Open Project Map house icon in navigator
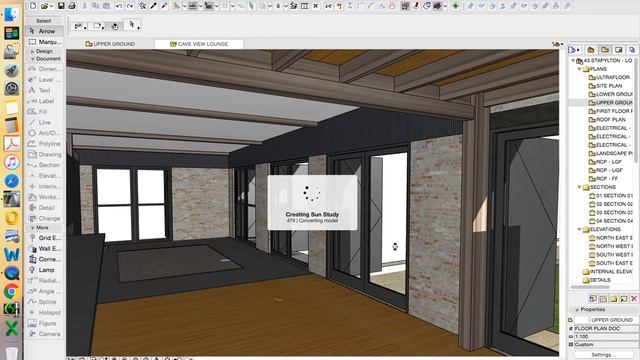The width and height of the screenshot is (640, 360). pos(590,50)
